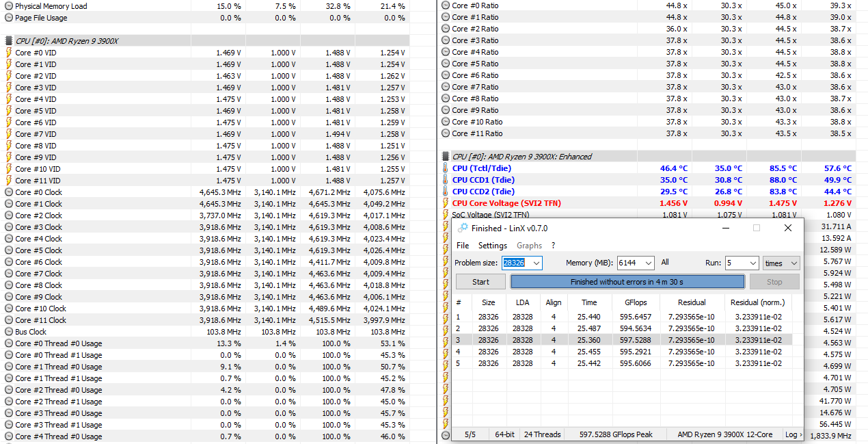This screenshot has width=868, height=444.
Task: Click the 64-bit status bar entry
Action: (504, 434)
